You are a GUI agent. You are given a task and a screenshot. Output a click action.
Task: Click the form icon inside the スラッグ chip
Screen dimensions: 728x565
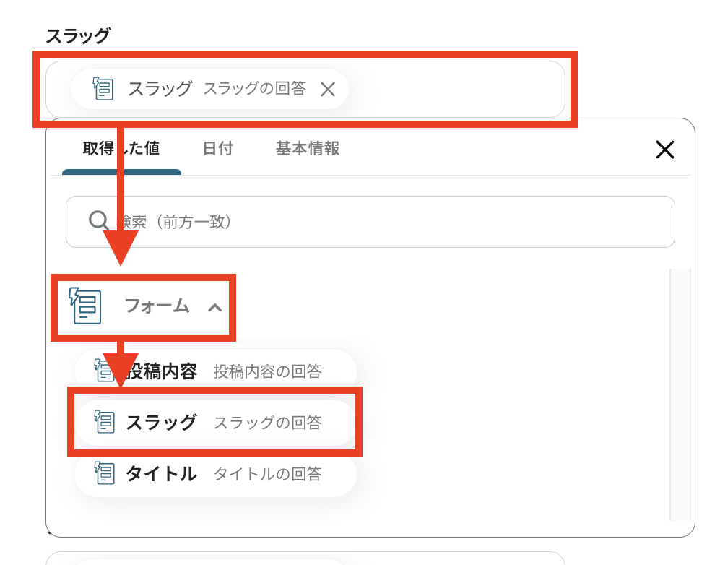103,89
